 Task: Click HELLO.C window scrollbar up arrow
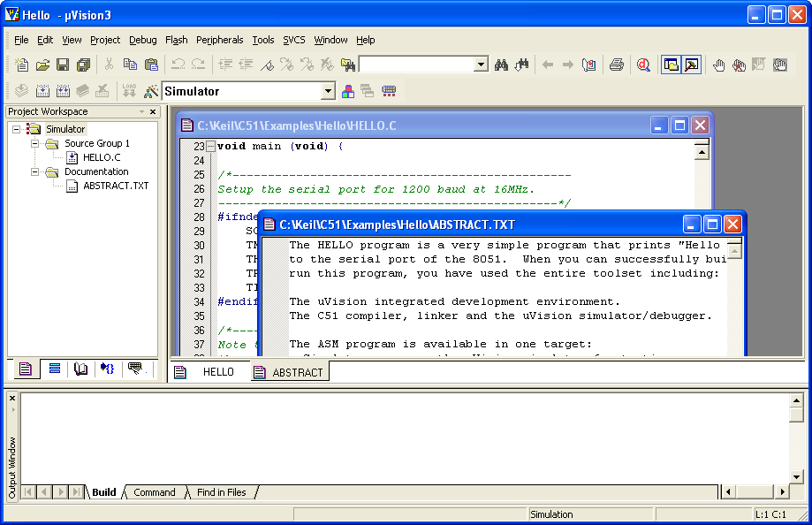[702, 152]
